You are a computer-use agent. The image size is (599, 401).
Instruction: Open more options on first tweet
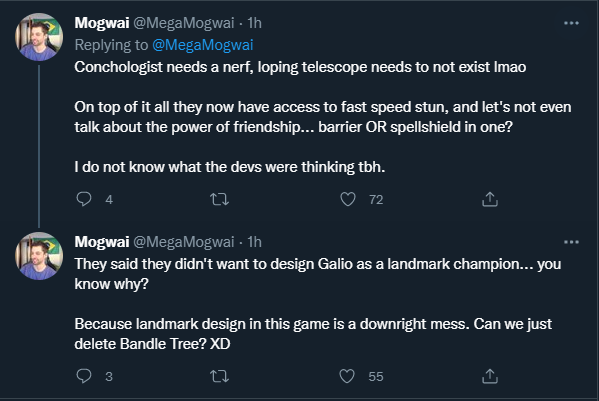click(x=571, y=23)
